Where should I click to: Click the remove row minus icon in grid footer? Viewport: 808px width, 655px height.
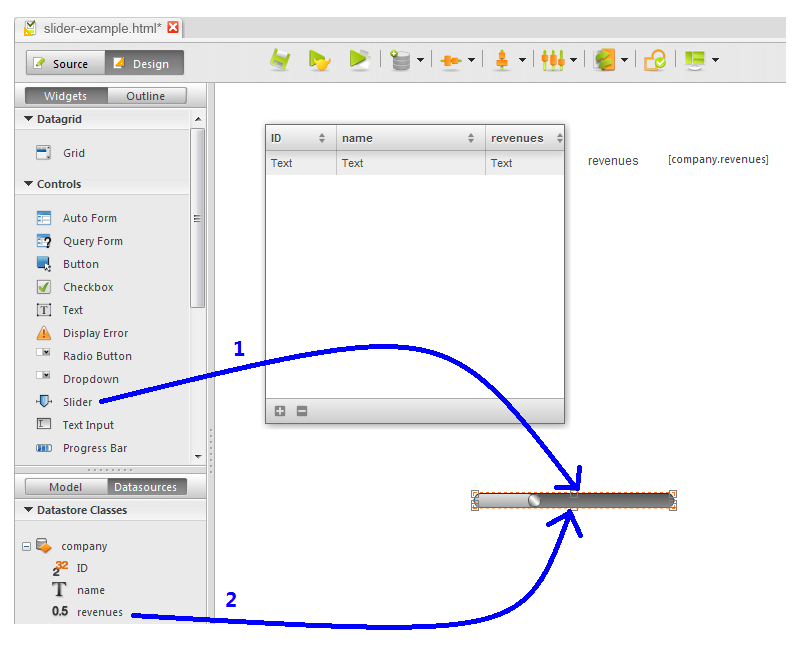[x=302, y=411]
